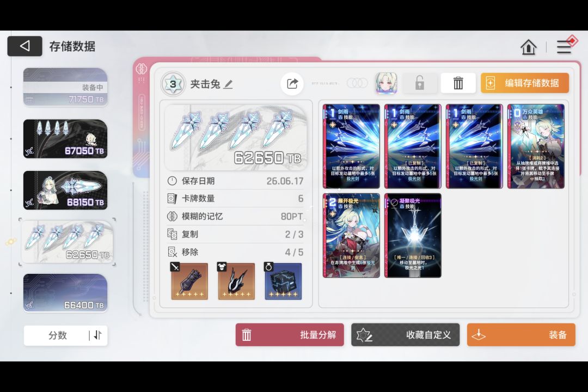Screen dimensions: 588x392
Task: Click the 移除 remove icon
Action: [171, 252]
